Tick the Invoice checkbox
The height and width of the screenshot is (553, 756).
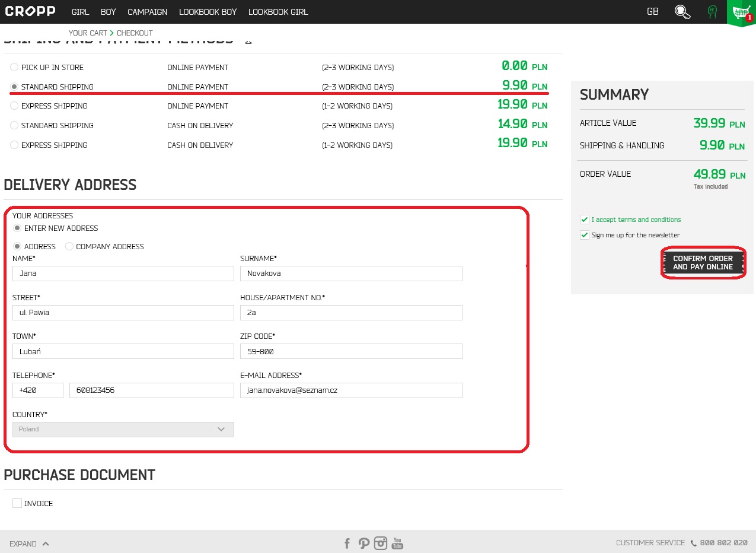click(17, 503)
